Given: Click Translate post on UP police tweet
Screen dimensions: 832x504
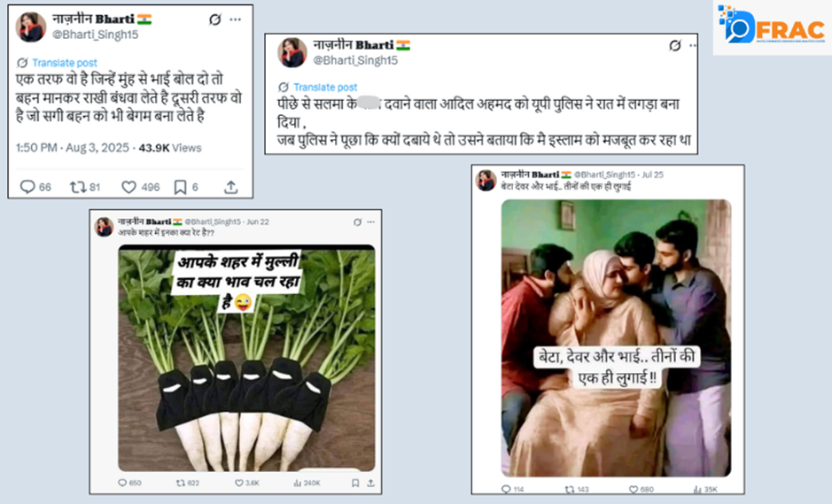Looking at the screenshot, I should [325, 87].
